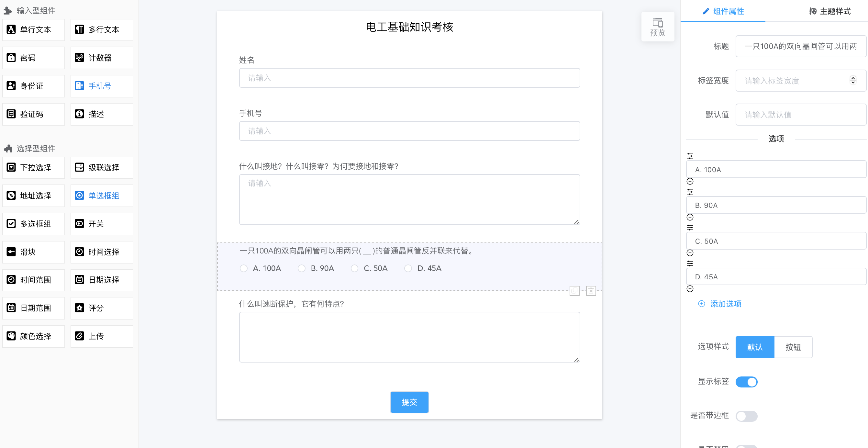Click the 提交 submit button

(x=409, y=402)
